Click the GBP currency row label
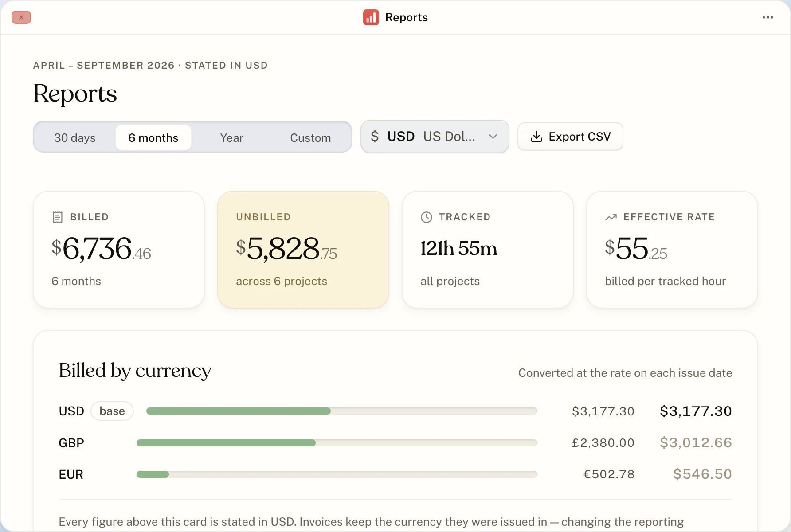 point(71,443)
